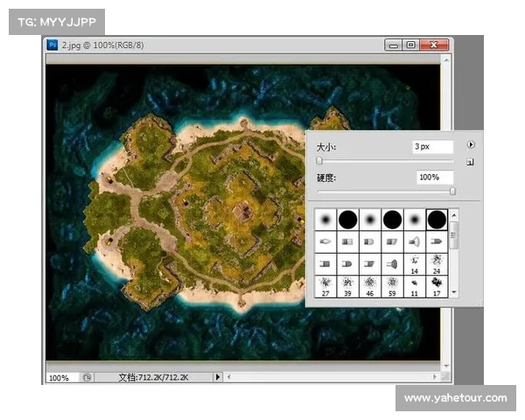Select the very first soft round brush preset

point(325,220)
